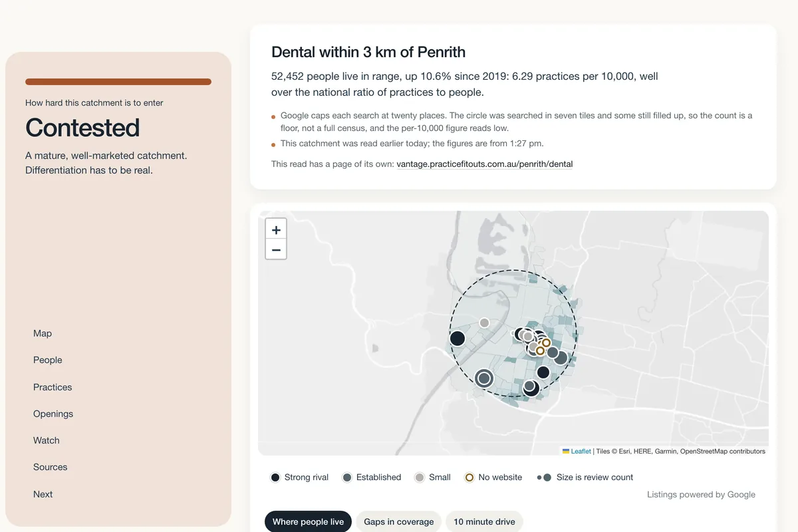Zoom in on the map
798x532 pixels.
point(276,229)
